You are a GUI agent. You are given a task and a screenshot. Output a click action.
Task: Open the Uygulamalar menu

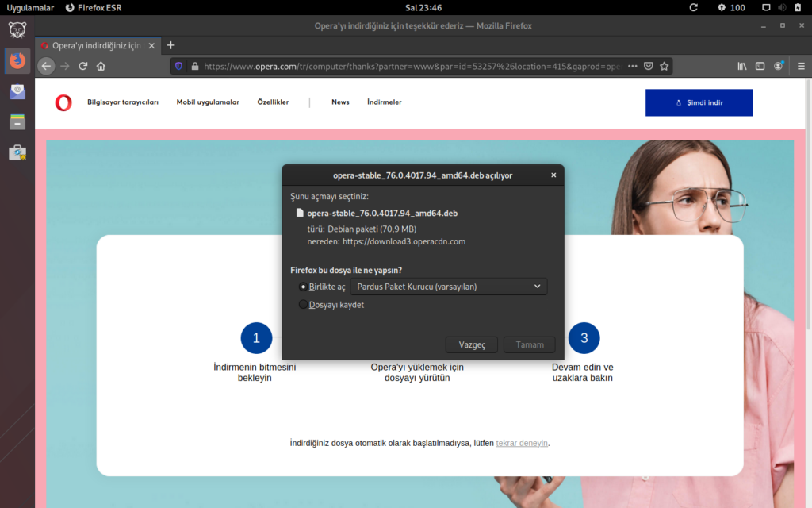point(30,7)
